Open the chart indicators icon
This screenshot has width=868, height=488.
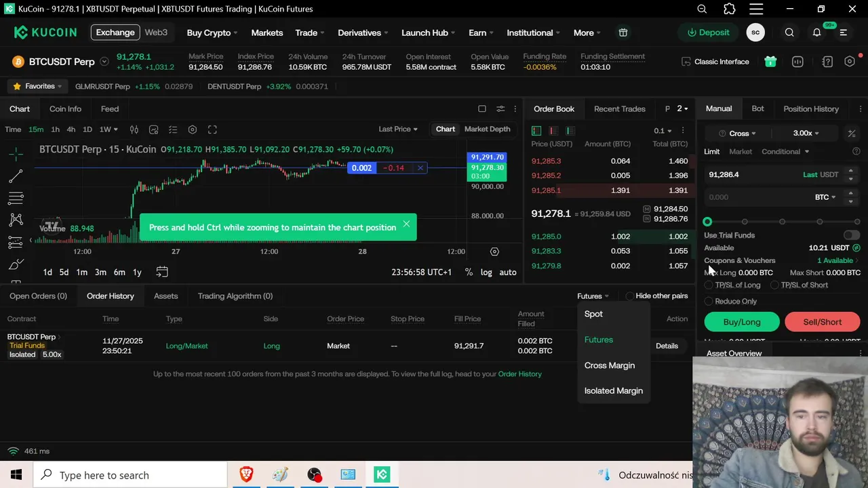(x=154, y=129)
